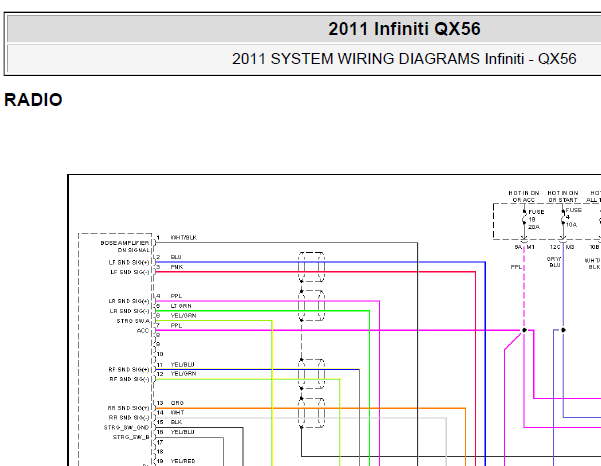Click the 'LF SND SIG(+)' label
This screenshot has width=601, height=466.
(x=129, y=263)
